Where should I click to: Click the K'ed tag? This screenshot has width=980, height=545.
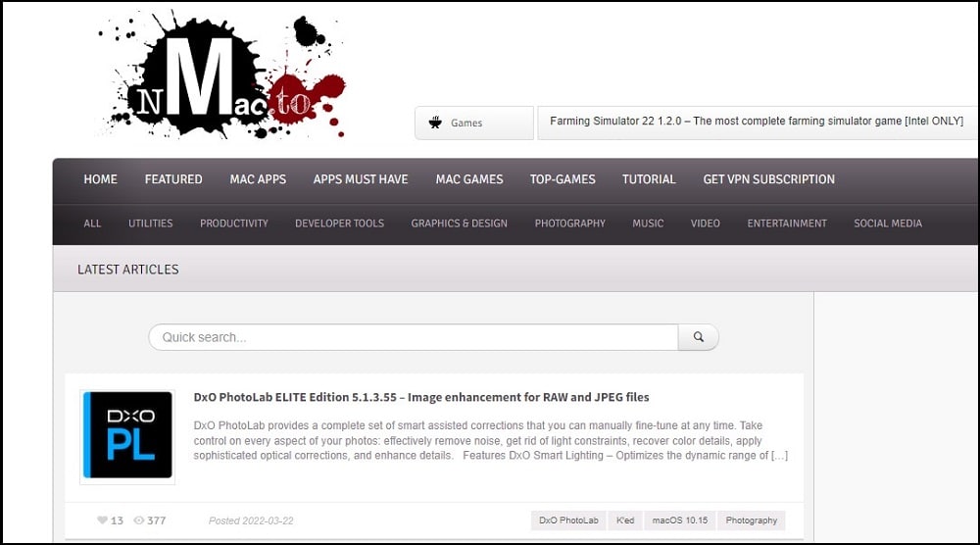(x=625, y=520)
